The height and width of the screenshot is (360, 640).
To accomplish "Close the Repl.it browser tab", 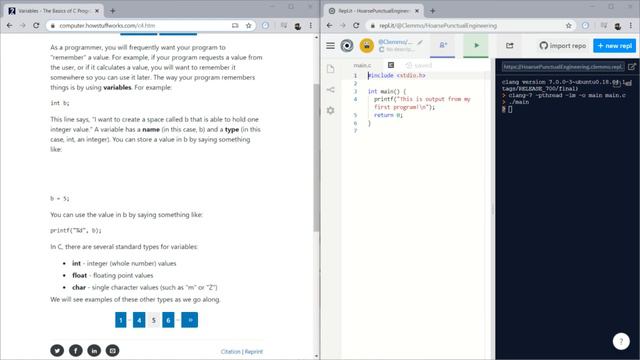I will pos(417,11).
